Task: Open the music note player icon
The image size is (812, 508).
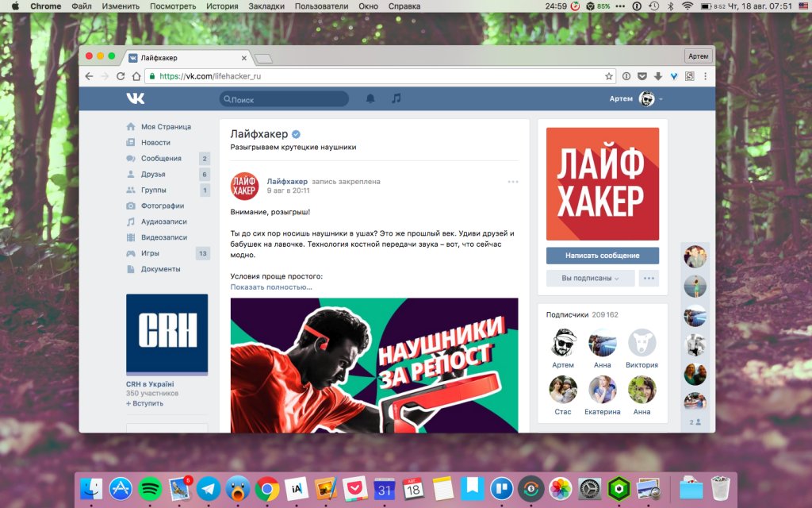Action: point(396,98)
